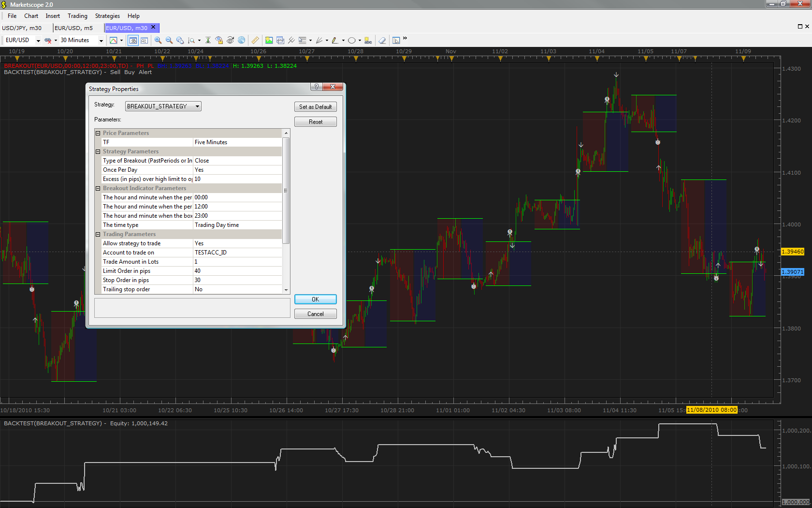Collapse the Breakout Indicator Parameters group
The image size is (812, 508).
(x=98, y=188)
